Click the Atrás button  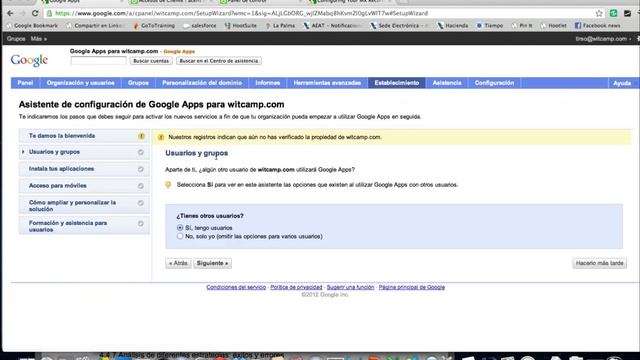(178, 263)
